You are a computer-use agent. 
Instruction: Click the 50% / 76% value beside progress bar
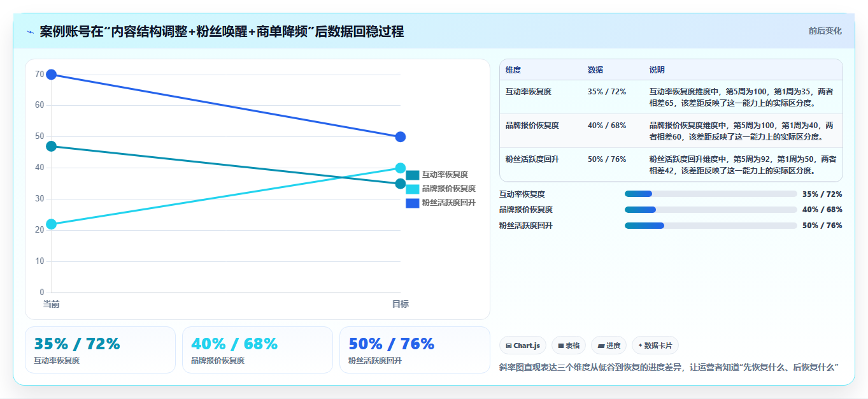[x=822, y=226]
